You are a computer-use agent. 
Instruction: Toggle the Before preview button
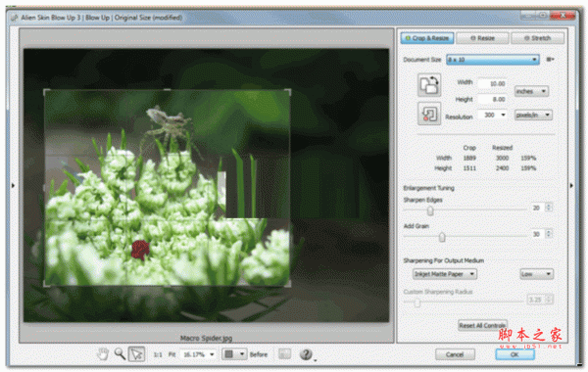click(259, 354)
